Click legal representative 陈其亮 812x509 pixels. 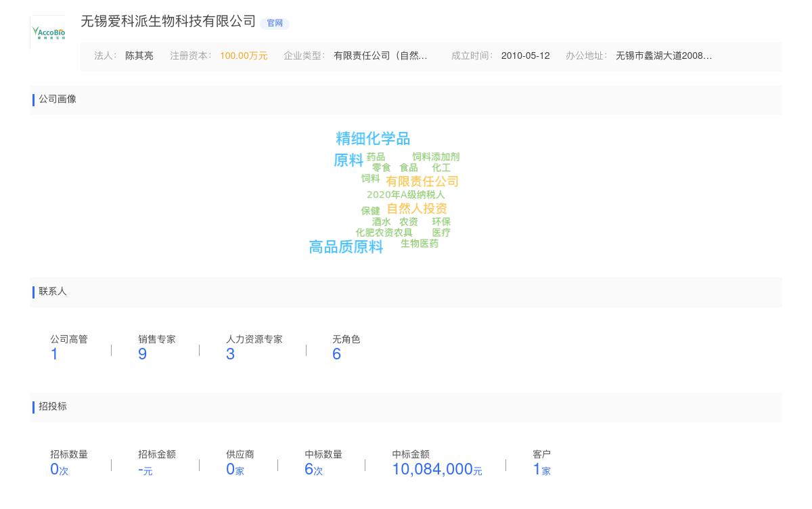tap(139, 56)
